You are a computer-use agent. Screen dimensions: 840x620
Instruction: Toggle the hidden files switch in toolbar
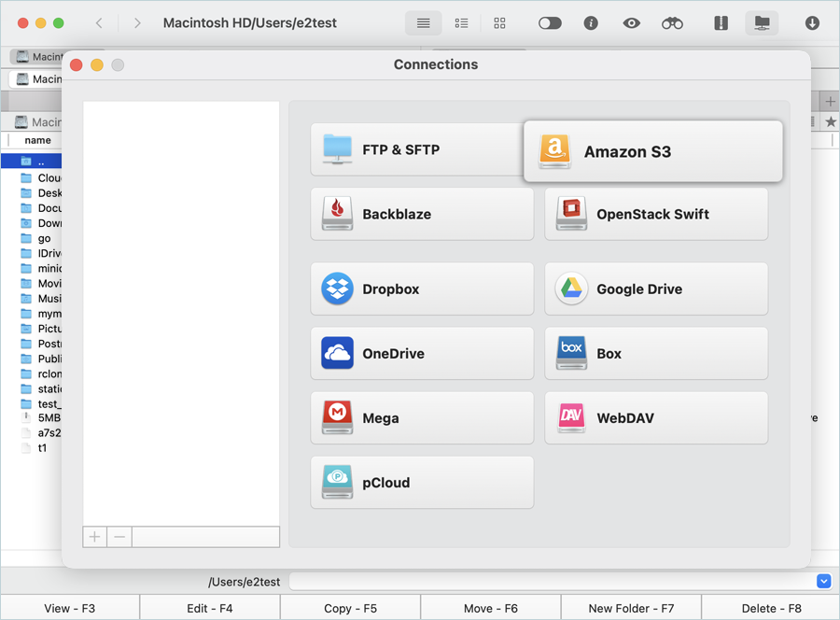point(550,23)
